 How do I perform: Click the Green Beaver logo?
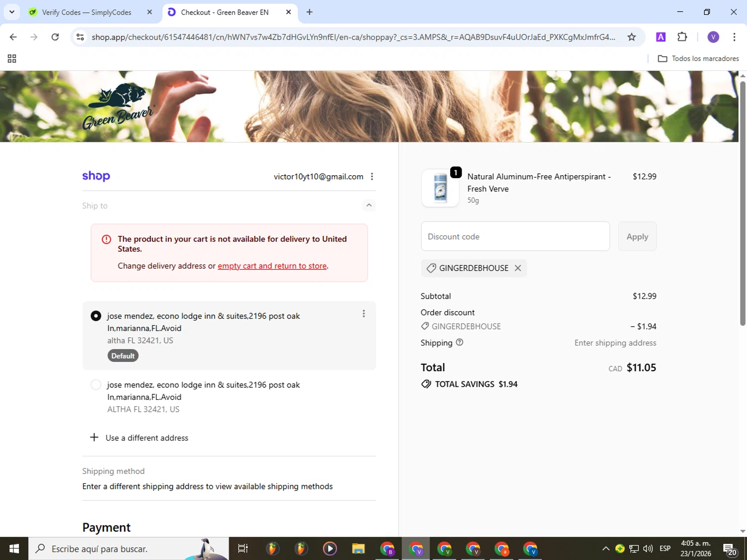[x=119, y=107]
